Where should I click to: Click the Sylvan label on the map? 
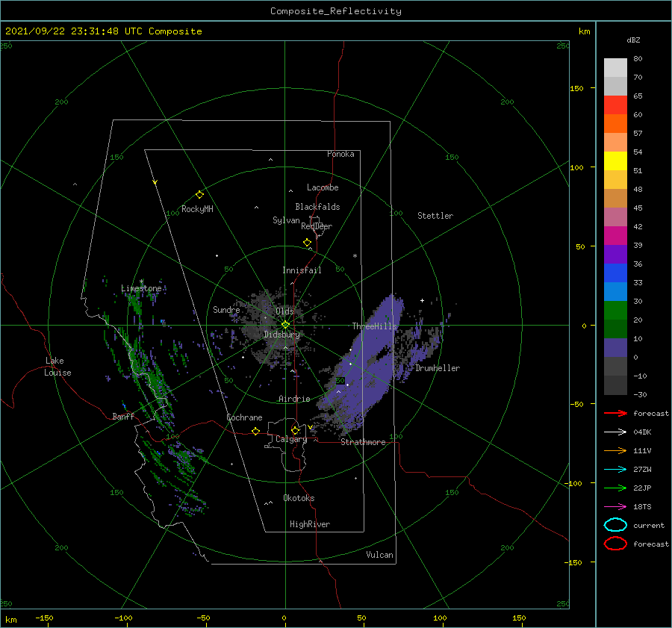coord(286,220)
